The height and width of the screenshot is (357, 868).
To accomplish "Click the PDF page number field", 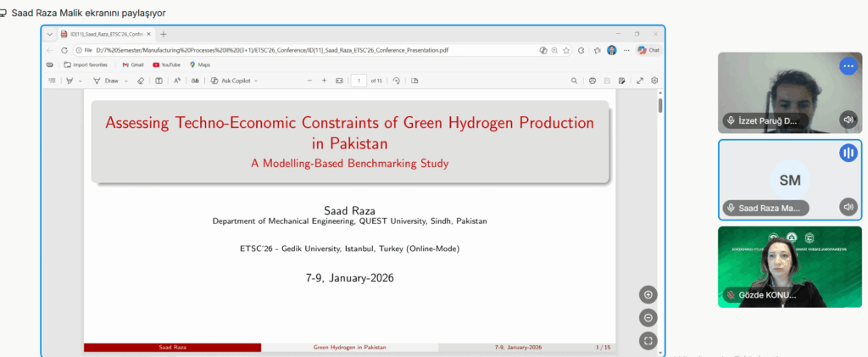I will 359,81.
